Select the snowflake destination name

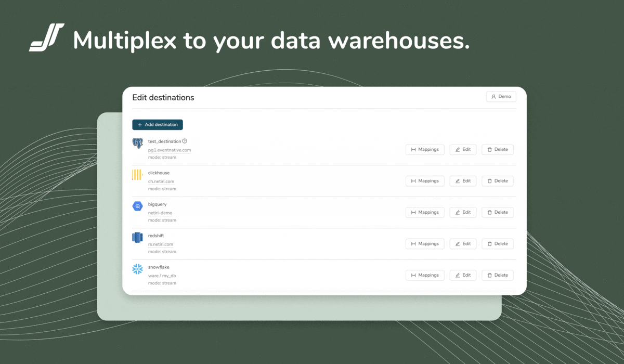coord(159,267)
